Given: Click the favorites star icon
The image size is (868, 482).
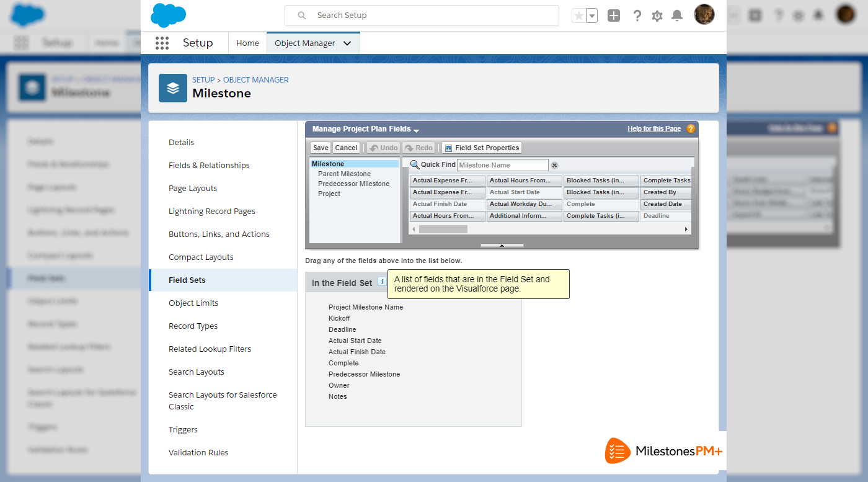Looking at the screenshot, I should click(578, 16).
